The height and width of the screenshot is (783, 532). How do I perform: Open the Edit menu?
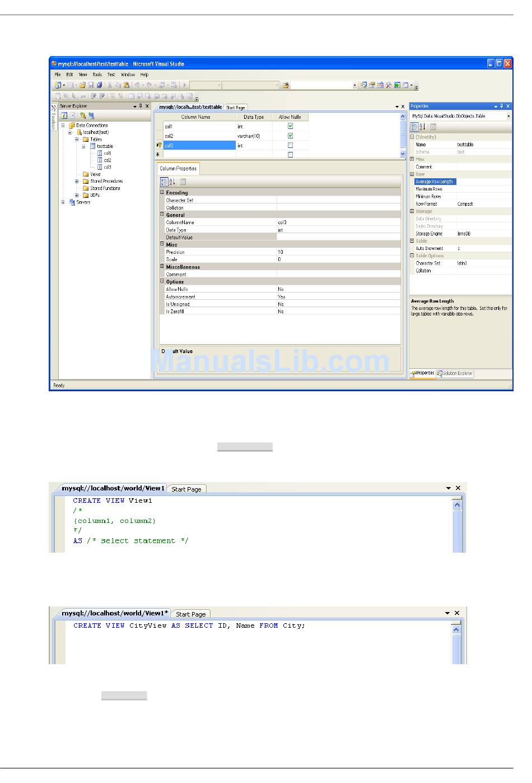coord(69,75)
